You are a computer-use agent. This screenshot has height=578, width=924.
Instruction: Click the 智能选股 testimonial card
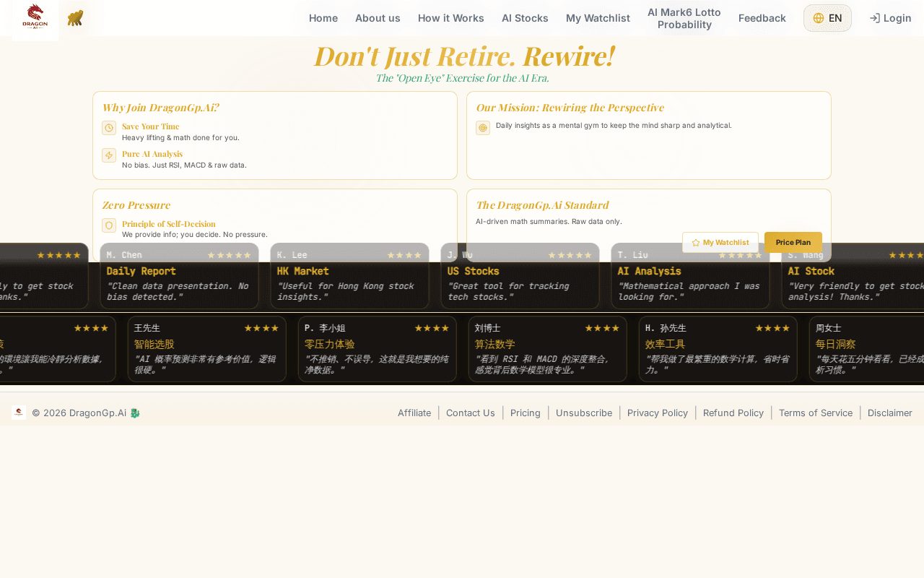tap(206, 349)
